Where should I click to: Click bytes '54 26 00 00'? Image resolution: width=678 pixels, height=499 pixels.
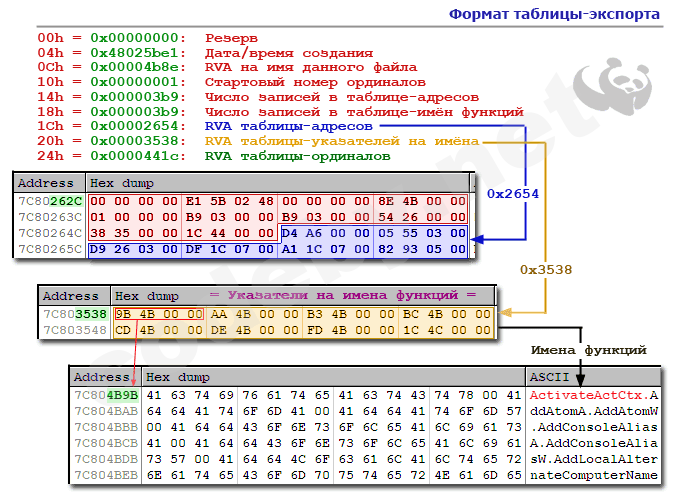tap(422, 217)
